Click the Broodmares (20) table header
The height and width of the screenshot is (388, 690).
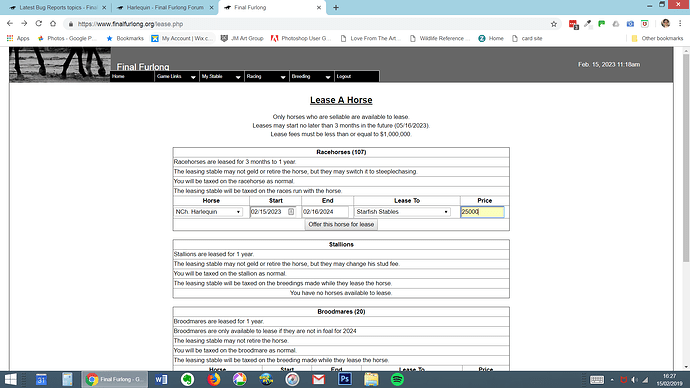pos(341,311)
